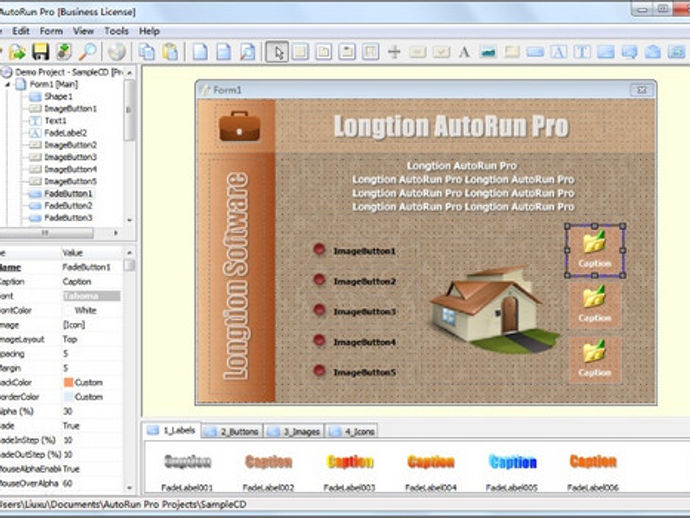The width and height of the screenshot is (690, 518).
Task: Open the Edit menu
Action: click(x=21, y=31)
